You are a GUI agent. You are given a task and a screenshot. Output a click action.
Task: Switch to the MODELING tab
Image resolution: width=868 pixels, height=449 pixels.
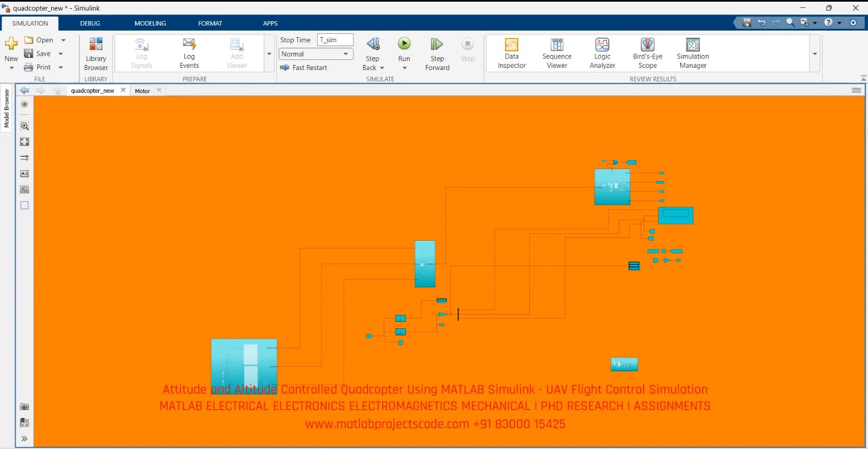[x=150, y=23]
